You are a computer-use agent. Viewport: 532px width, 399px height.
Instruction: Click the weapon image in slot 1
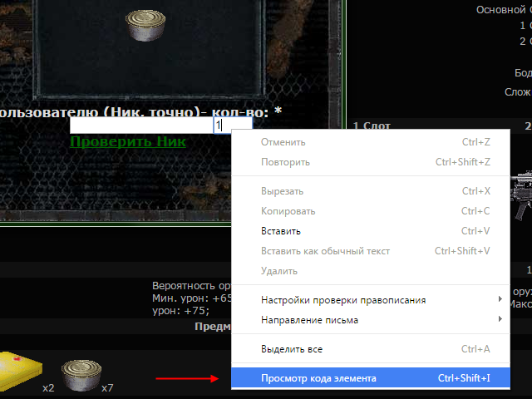click(x=521, y=196)
